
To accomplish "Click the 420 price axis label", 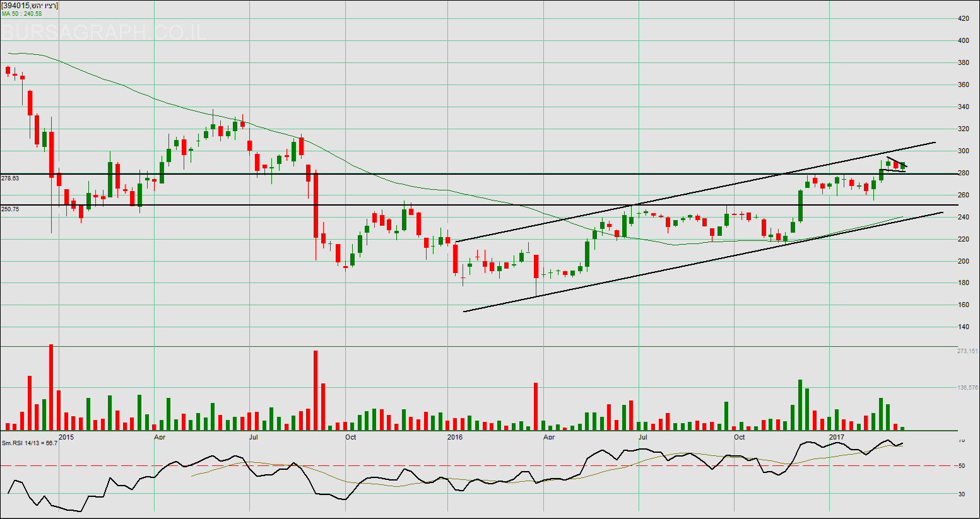I will [x=964, y=19].
